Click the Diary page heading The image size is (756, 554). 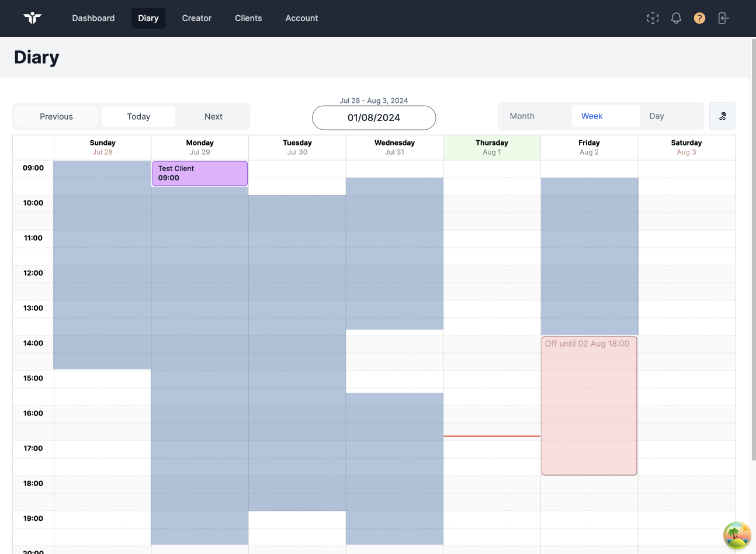click(x=37, y=57)
